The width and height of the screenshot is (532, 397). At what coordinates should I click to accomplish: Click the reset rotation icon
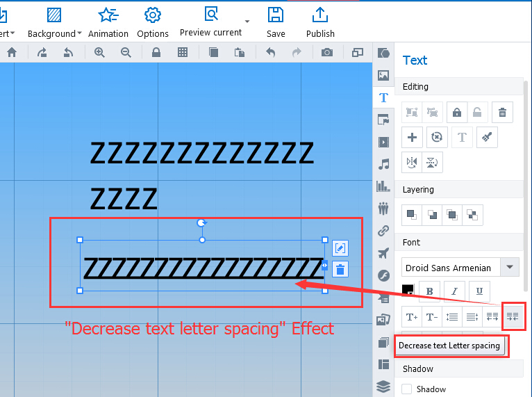pyautogui.click(x=437, y=137)
